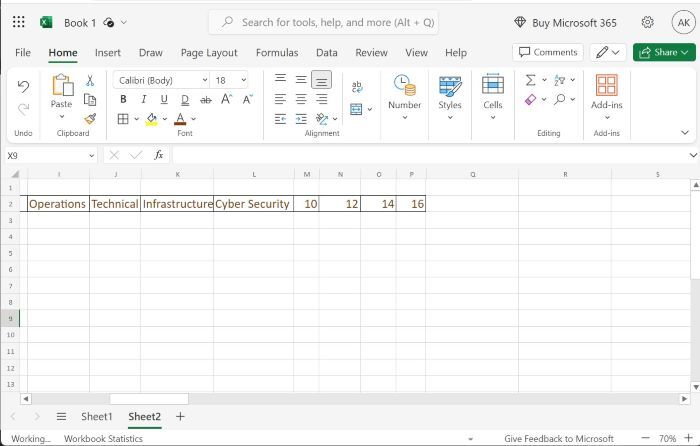
Task: Collapse the ribbon with chevron
Action: pyautogui.click(x=685, y=133)
